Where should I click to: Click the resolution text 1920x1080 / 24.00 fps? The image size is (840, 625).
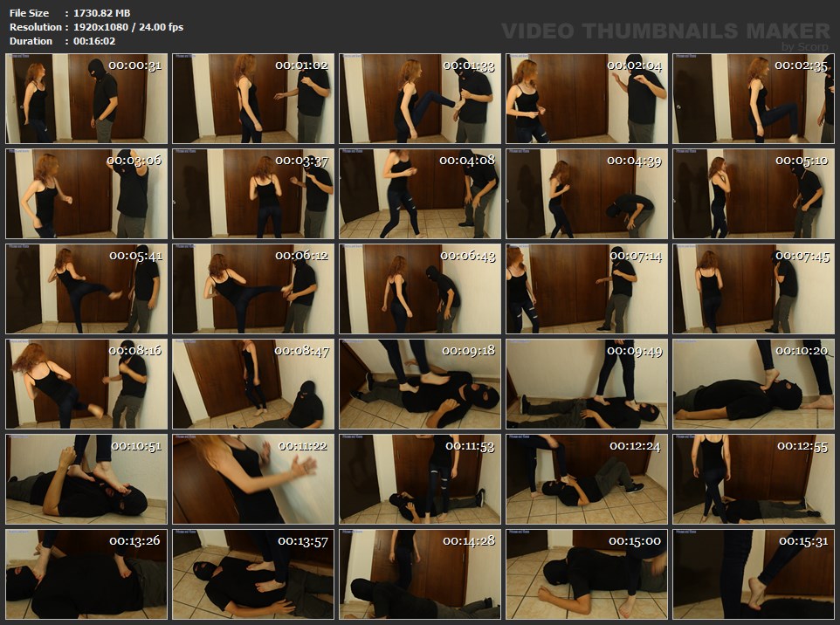tap(128, 27)
